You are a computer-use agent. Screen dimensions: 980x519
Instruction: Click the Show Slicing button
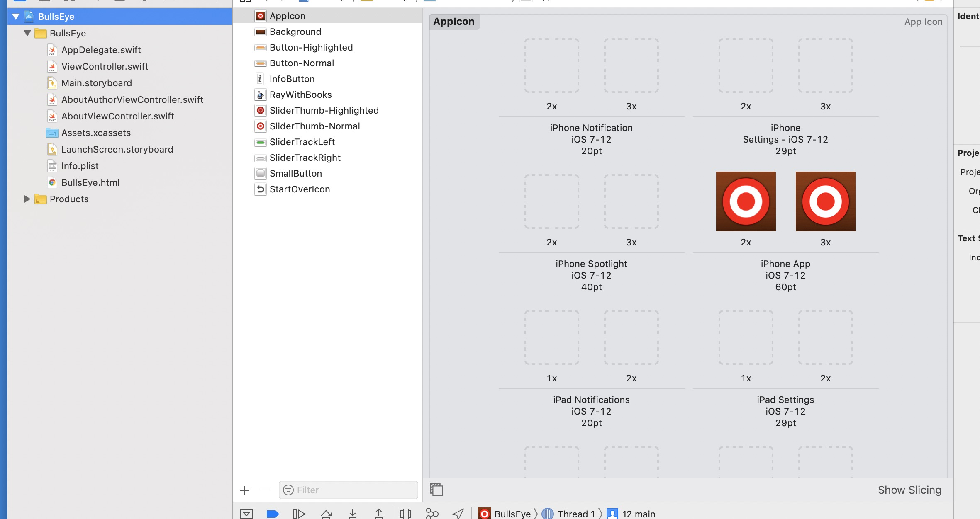pyautogui.click(x=909, y=490)
